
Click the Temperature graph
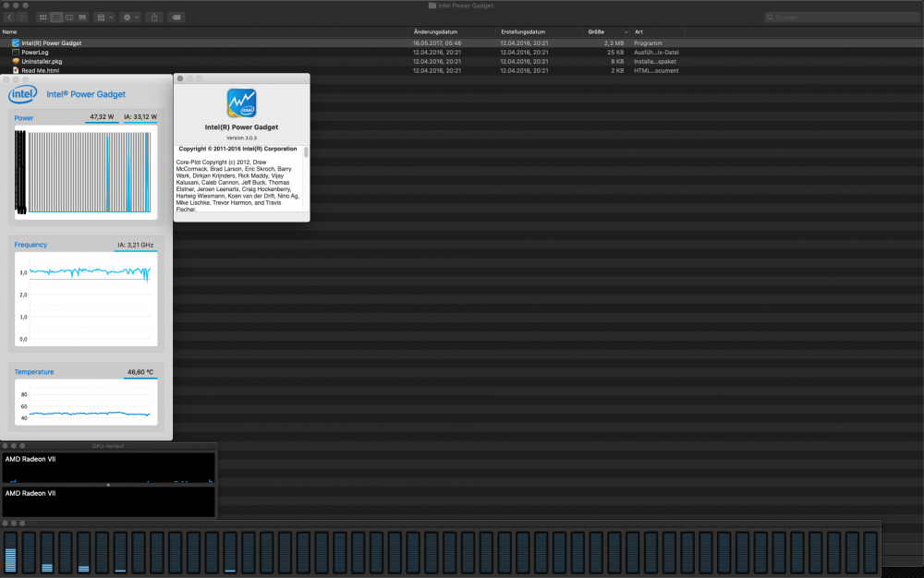(85, 402)
